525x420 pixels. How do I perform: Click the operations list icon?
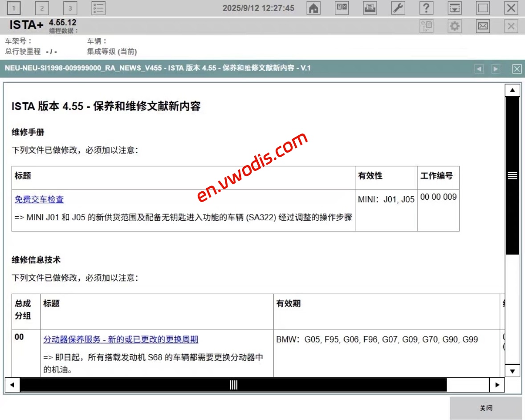click(x=98, y=8)
